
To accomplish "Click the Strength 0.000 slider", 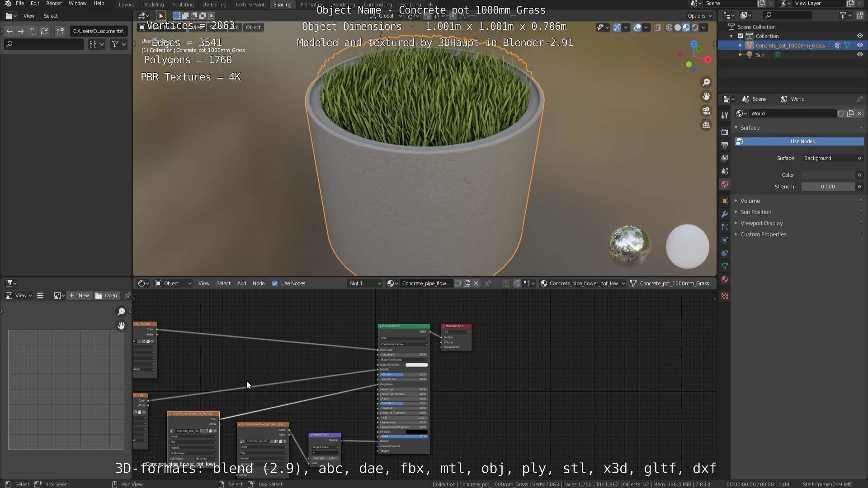I will [x=828, y=187].
